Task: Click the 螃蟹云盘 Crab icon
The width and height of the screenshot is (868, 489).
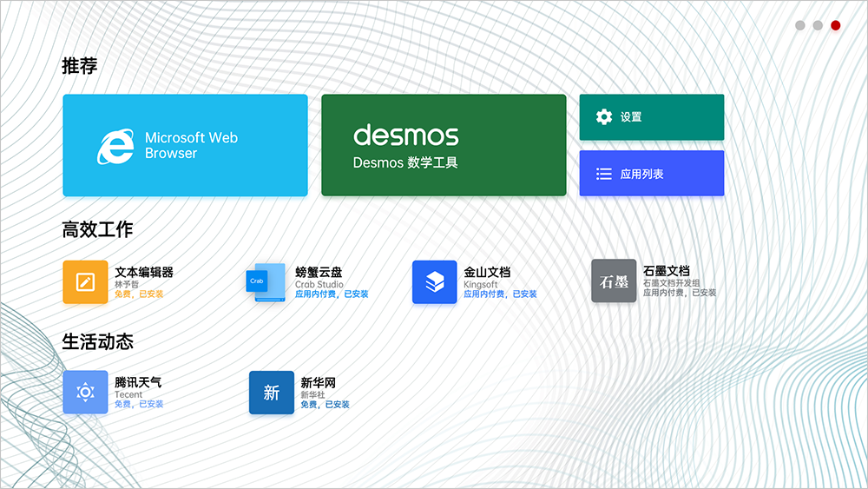Action: pos(266,282)
